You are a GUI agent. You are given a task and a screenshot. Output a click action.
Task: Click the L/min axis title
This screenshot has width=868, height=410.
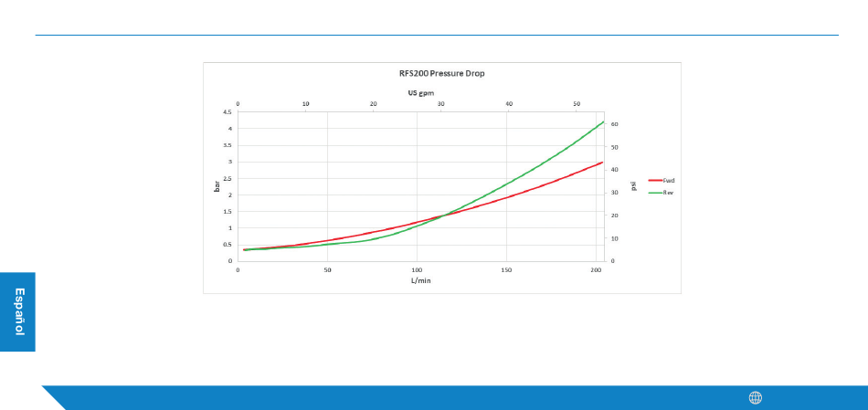(x=420, y=280)
